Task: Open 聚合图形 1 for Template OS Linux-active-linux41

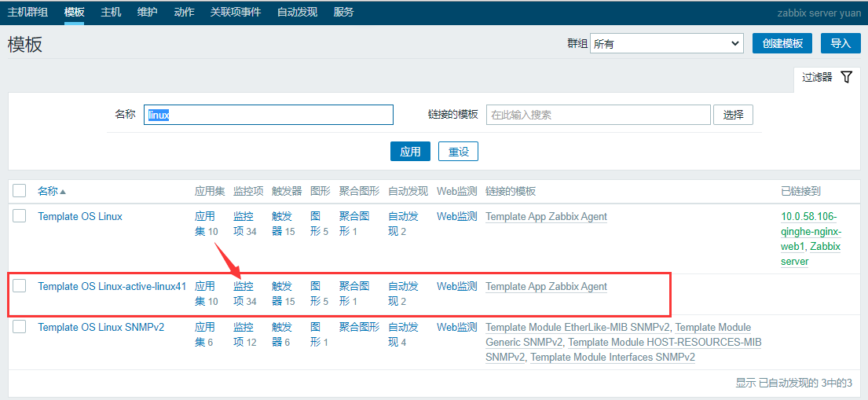Action: point(354,294)
